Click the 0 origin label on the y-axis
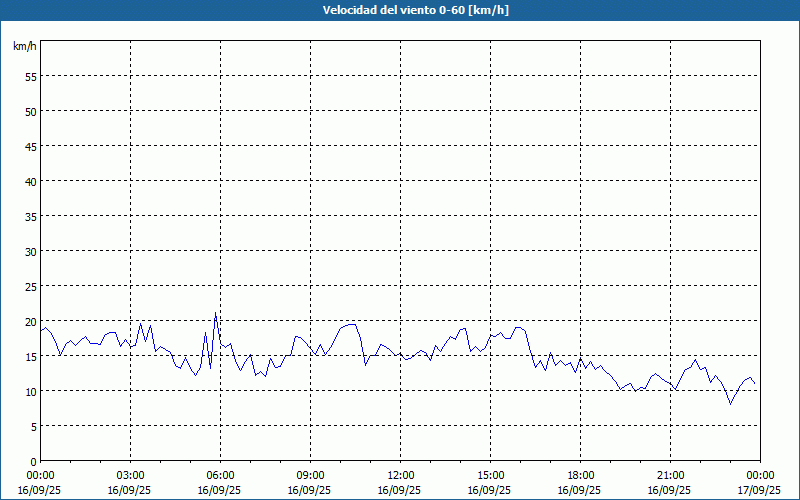800x500 pixels. coord(33,461)
